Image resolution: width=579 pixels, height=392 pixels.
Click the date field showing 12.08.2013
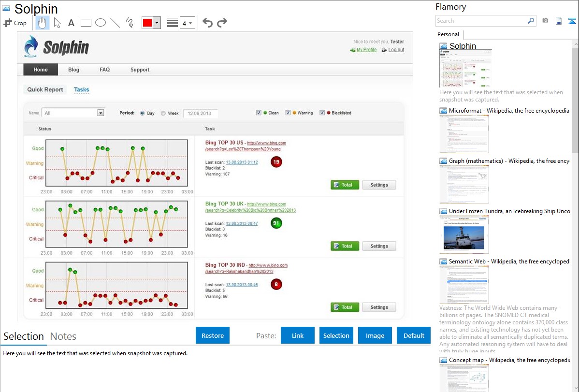pos(200,114)
